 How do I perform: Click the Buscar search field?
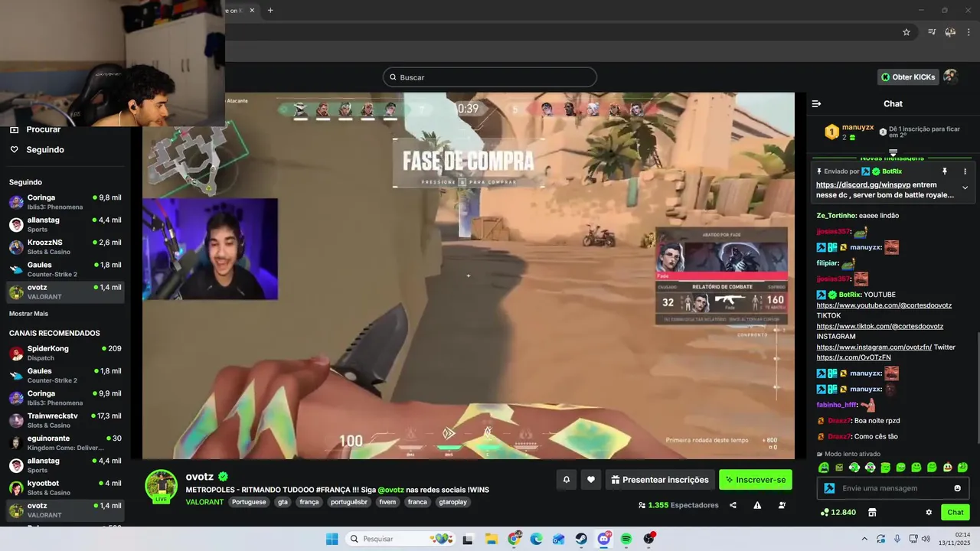[x=490, y=77]
